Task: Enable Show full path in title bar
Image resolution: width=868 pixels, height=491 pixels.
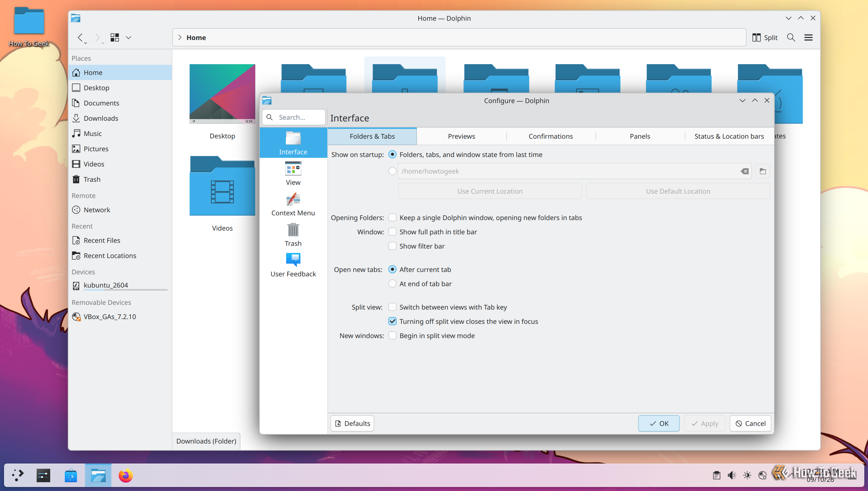Action: [392, 232]
